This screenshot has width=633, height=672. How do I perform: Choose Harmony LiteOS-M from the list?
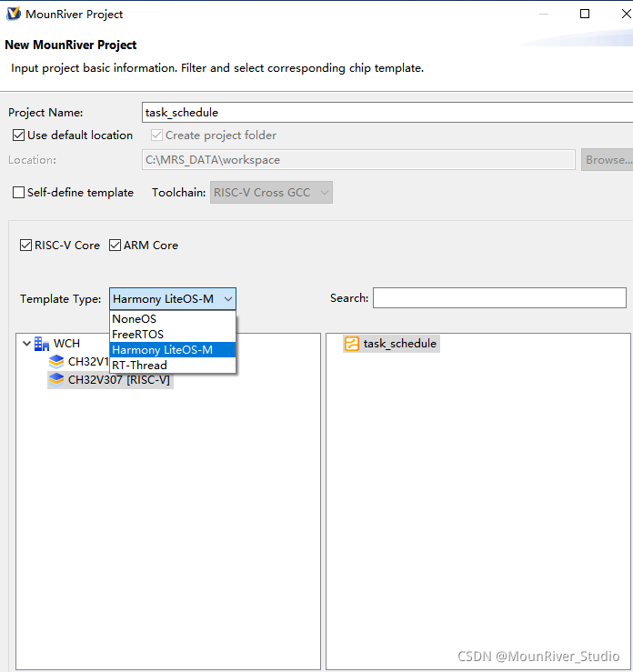[172, 350]
